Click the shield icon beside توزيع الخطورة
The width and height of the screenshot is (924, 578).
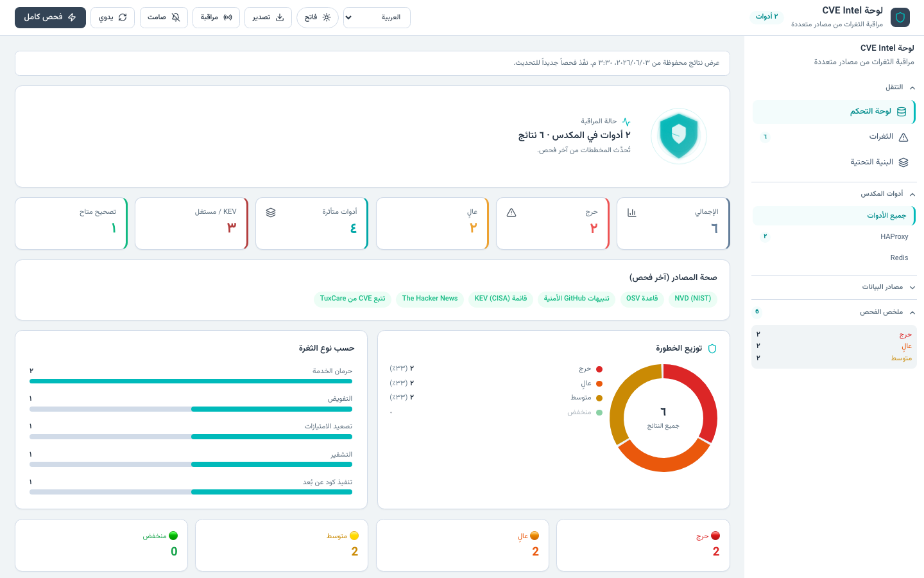point(712,349)
